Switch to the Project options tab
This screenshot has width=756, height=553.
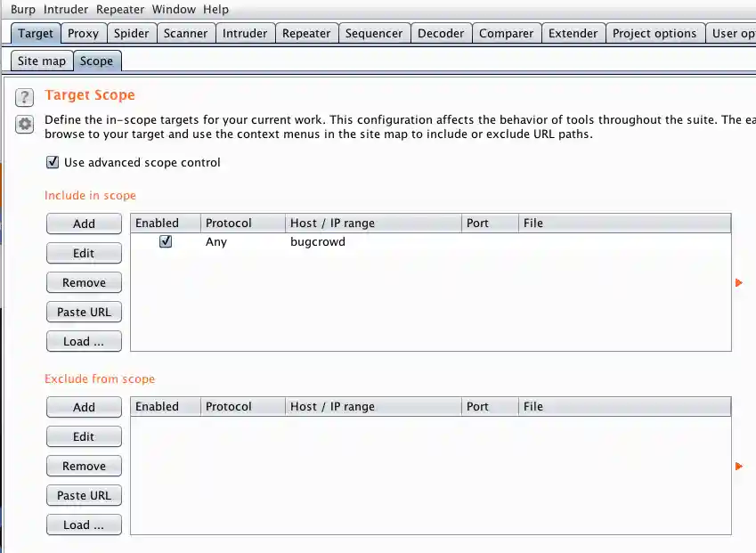[x=654, y=33]
